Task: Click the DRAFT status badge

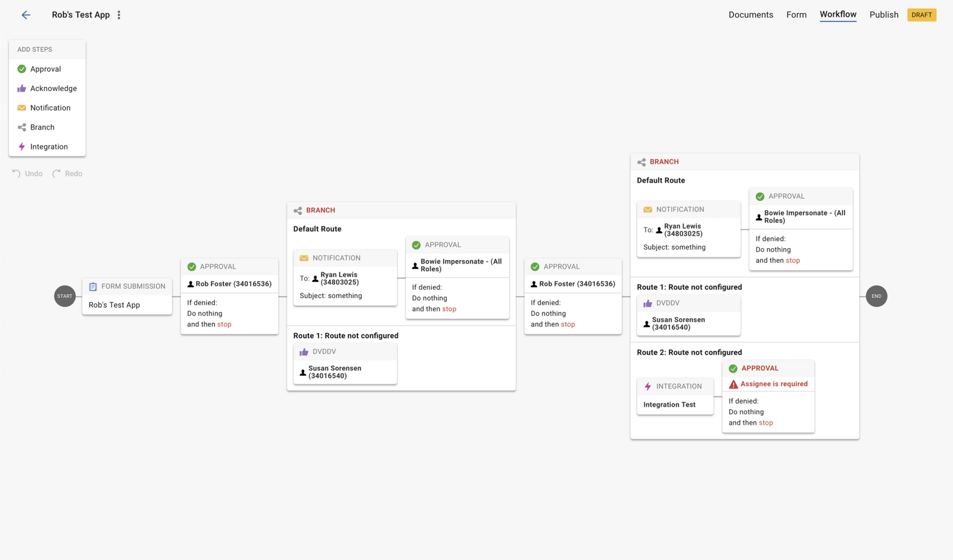Action: pos(921,14)
